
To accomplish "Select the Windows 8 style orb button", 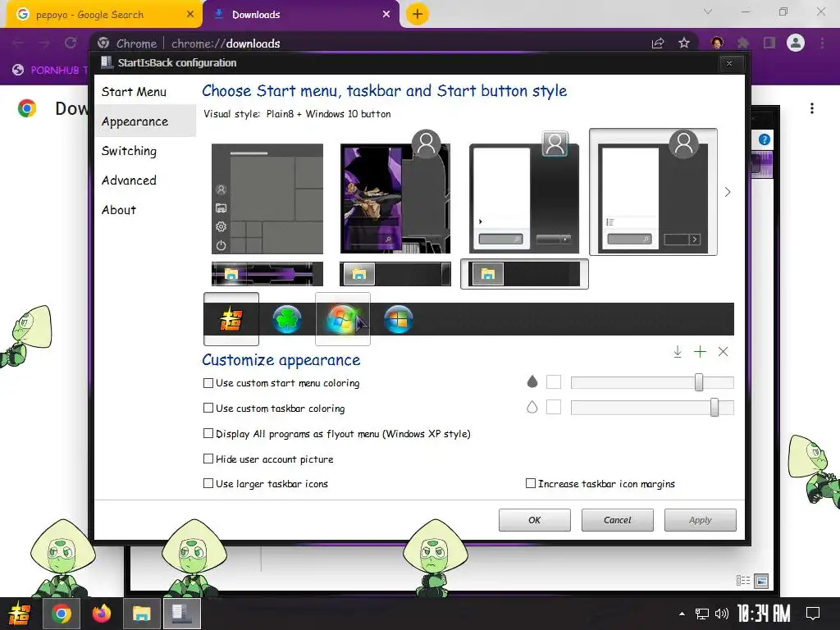I will [399, 319].
